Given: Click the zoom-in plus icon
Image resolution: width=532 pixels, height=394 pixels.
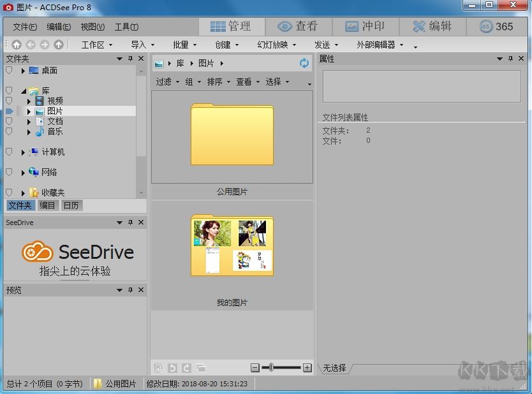Looking at the screenshot, I should [307, 368].
